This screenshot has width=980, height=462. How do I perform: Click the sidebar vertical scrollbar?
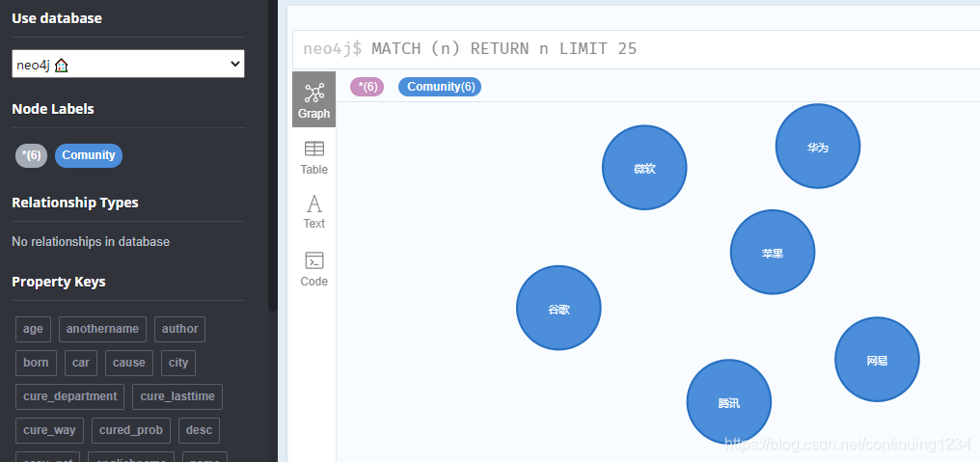point(273,155)
